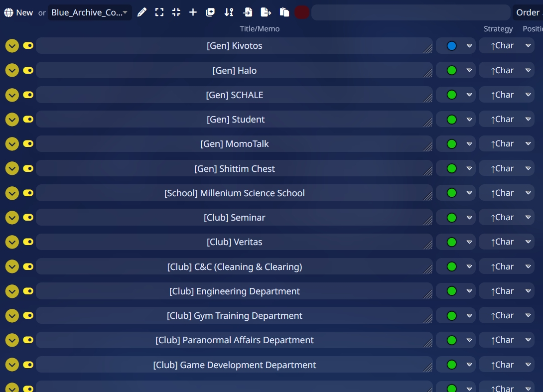Disable the Game Development Department entry
The width and height of the screenshot is (543, 392).
[x=28, y=365]
